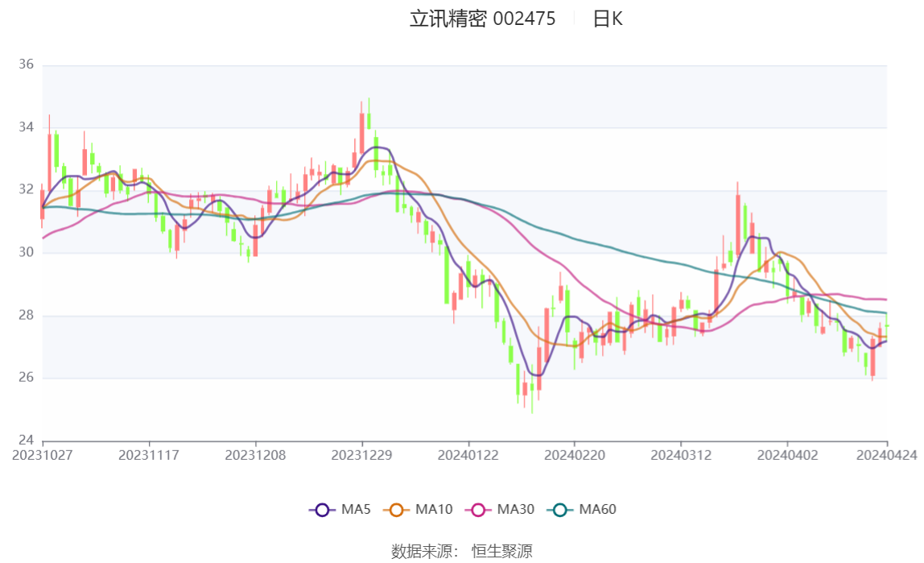The height and width of the screenshot is (563, 924).
Task: Click the 20240402 date axis label
Action: (x=787, y=456)
